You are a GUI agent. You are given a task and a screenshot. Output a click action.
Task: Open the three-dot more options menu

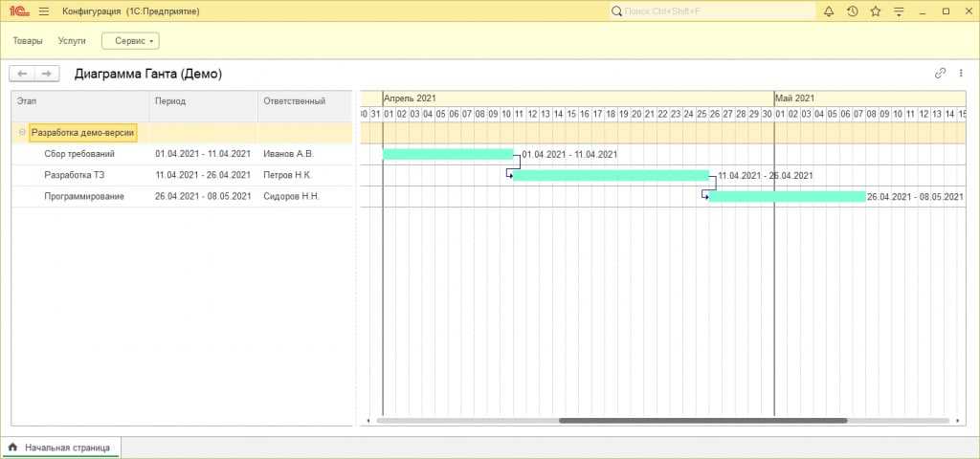click(960, 73)
